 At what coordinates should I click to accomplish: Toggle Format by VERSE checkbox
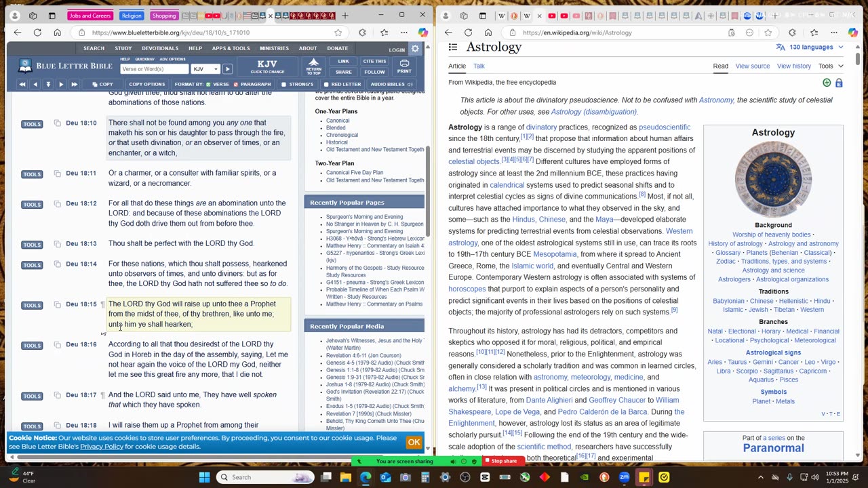pyautogui.click(x=210, y=84)
